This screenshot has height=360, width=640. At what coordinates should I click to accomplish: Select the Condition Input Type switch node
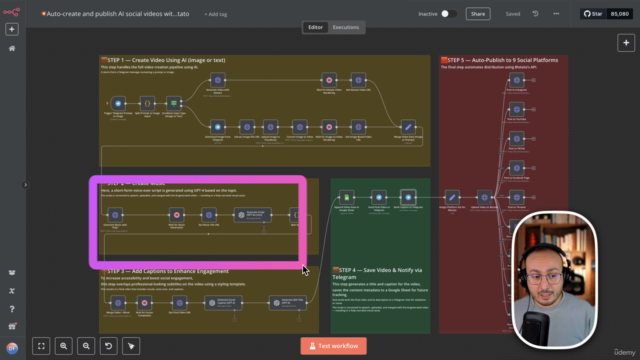[x=174, y=103]
